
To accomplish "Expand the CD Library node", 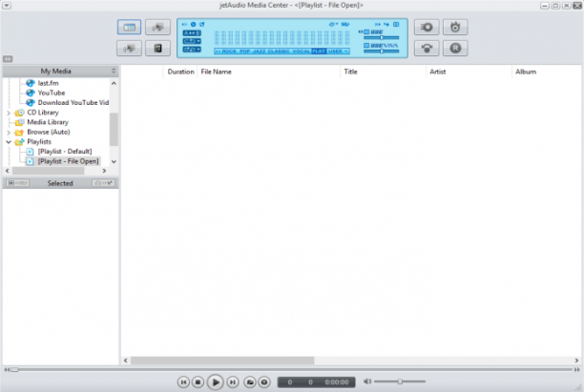I will click(x=9, y=113).
